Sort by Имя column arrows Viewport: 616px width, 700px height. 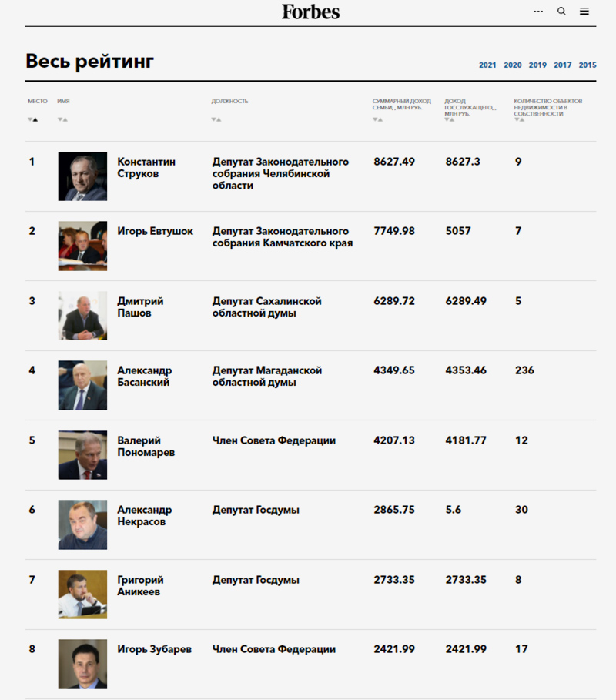click(x=62, y=119)
